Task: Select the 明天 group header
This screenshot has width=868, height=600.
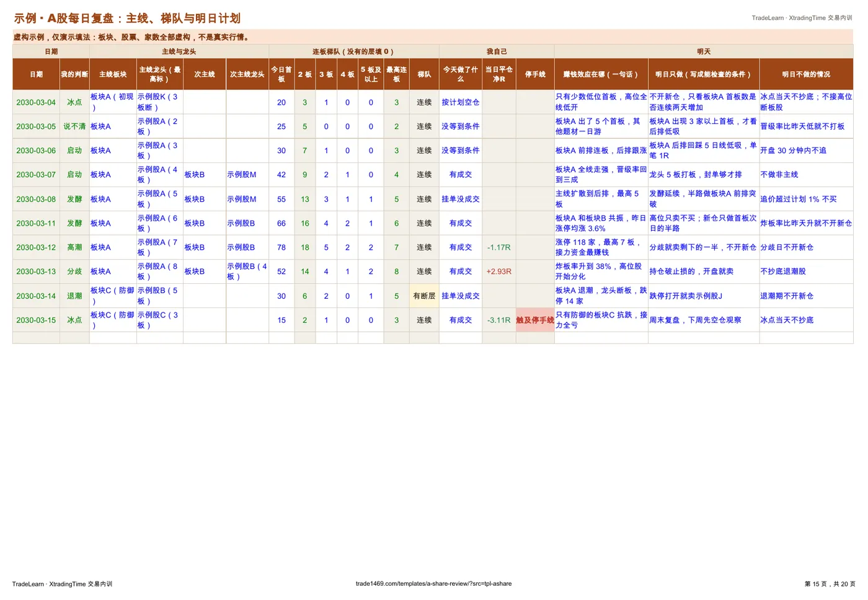Action: click(704, 51)
